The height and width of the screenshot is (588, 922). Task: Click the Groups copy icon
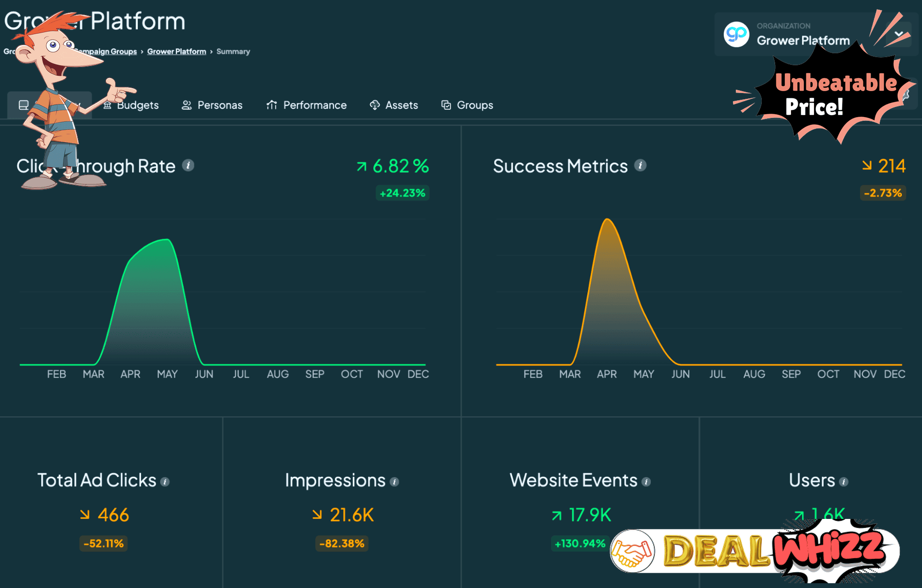click(x=446, y=105)
